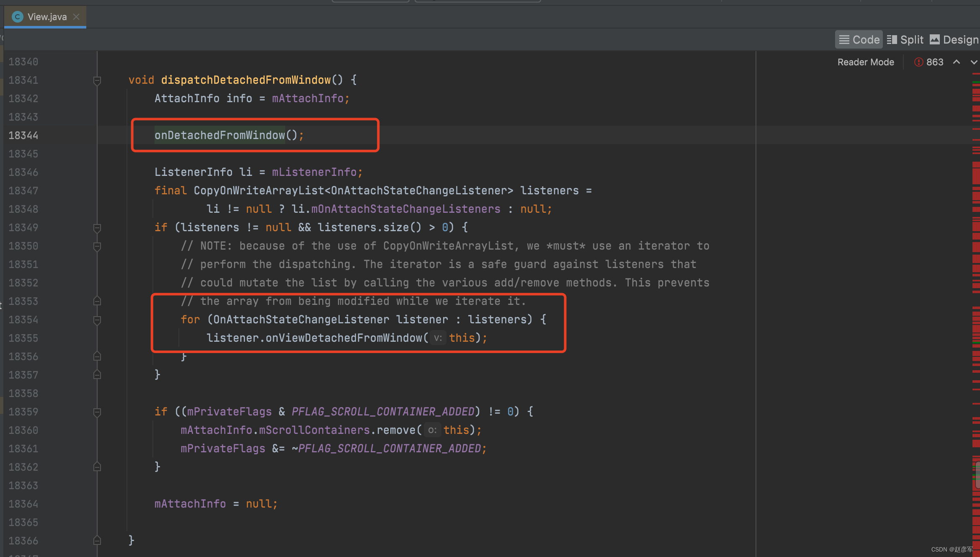Fold method end marker at line 18366
980x557 pixels.
click(97, 541)
